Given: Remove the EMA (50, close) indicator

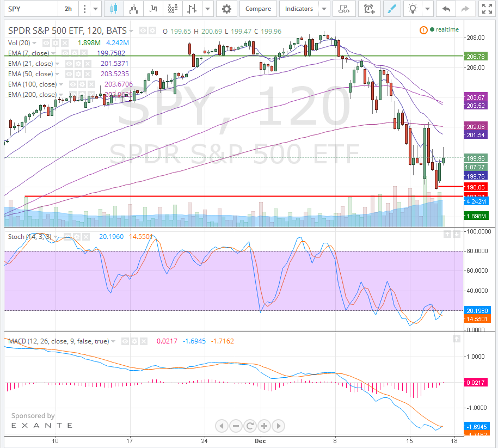Looking at the screenshot, I should click(x=87, y=74).
